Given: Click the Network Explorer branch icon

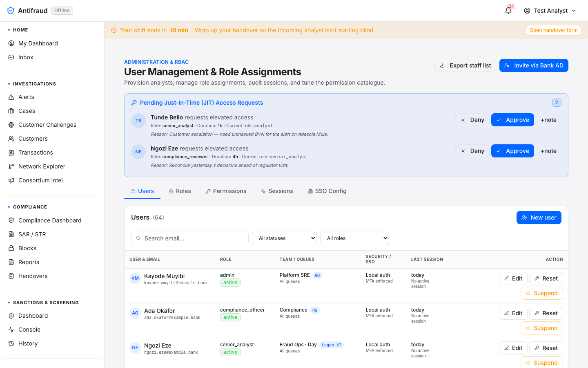Looking at the screenshot, I should 11,166.
